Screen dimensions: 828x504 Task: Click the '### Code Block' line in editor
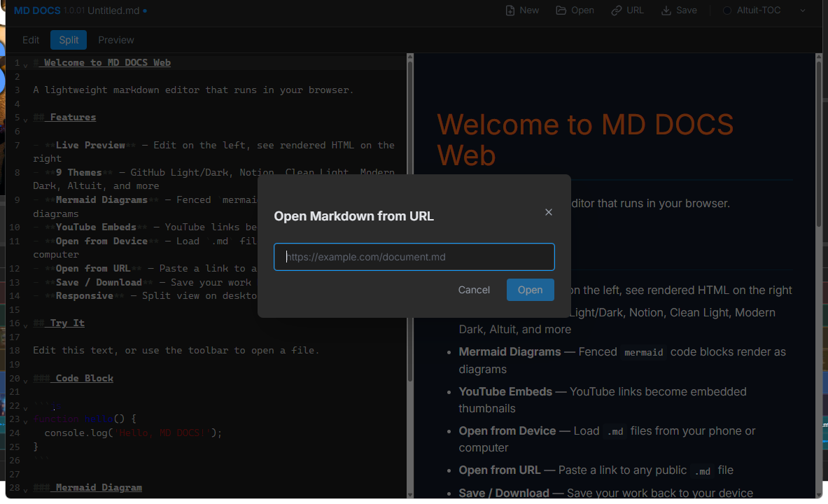coord(73,378)
